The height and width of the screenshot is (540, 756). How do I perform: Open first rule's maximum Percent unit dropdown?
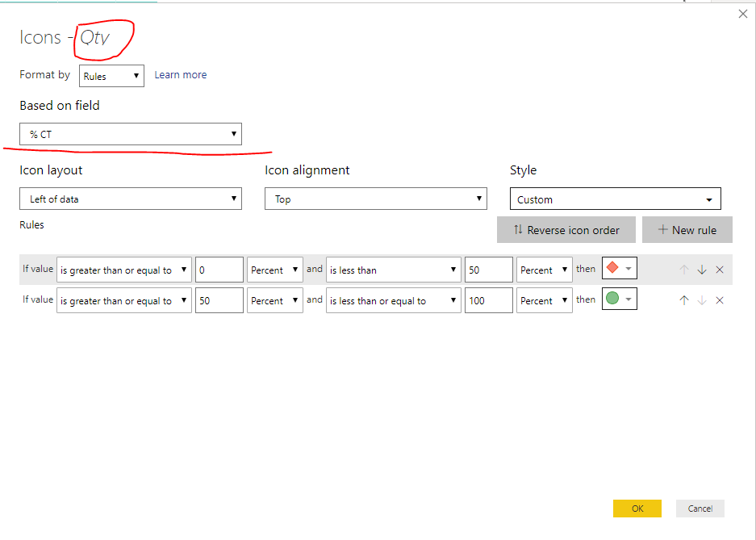pyautogui.click(x=545, y=270)
